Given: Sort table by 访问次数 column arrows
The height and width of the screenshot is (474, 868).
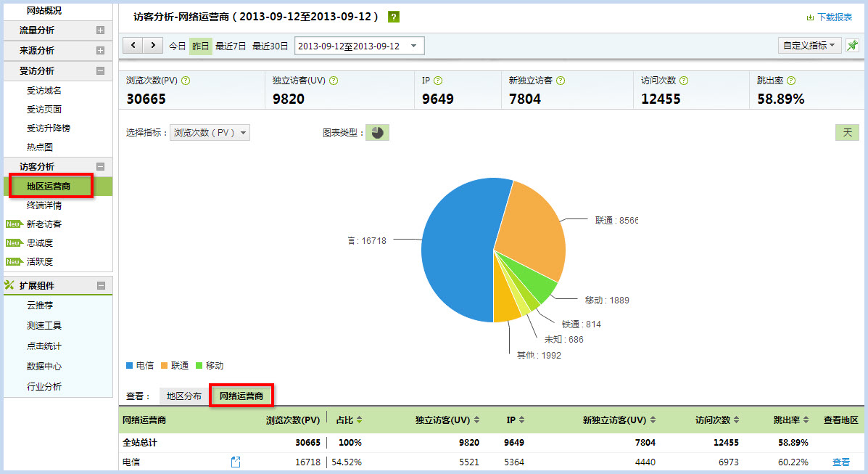Looking at the screenshot, I should coord(736,420).
